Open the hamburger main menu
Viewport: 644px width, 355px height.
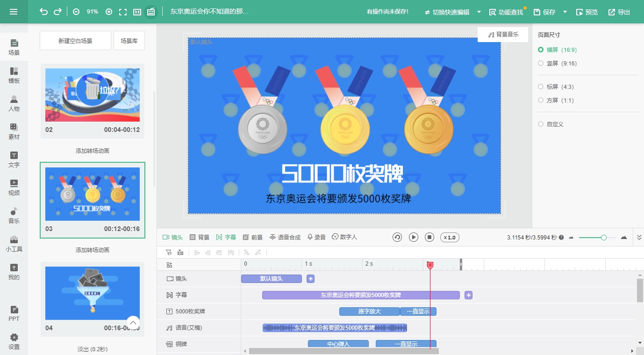14,12
